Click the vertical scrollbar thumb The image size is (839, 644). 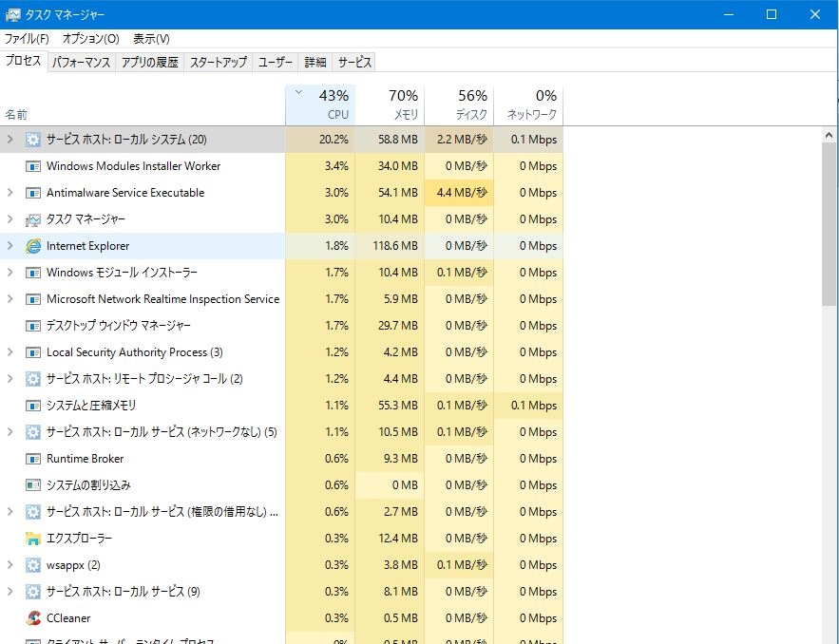[x=829, y=225]
